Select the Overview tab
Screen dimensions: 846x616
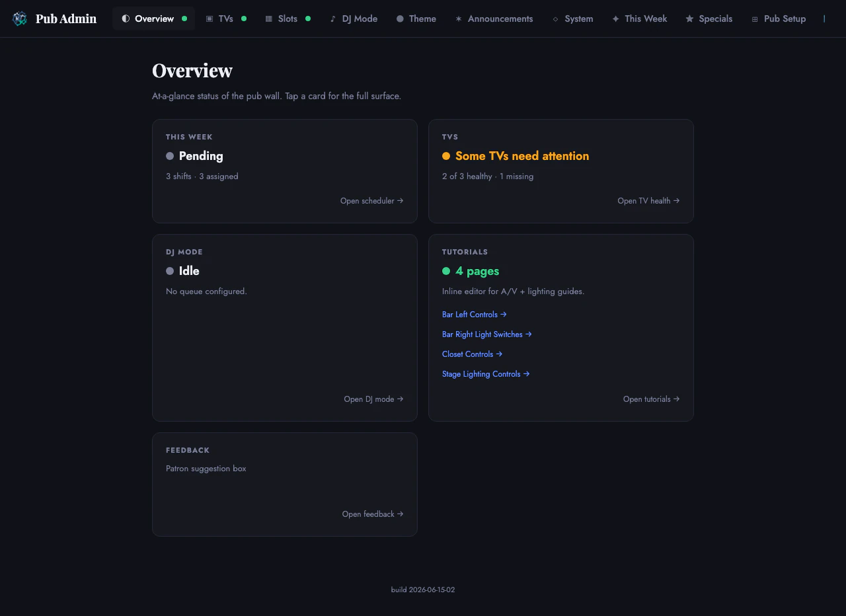tap(153, 19)
